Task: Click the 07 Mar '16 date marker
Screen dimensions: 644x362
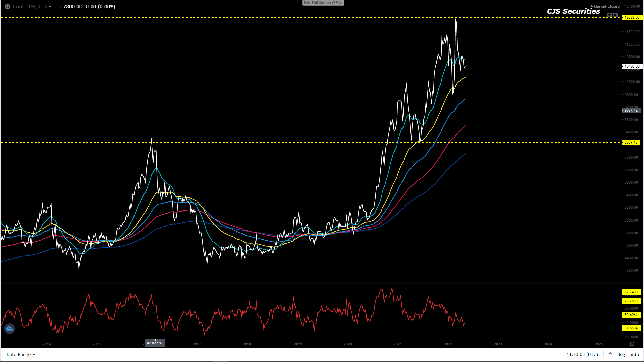Action: click(155, 343)
